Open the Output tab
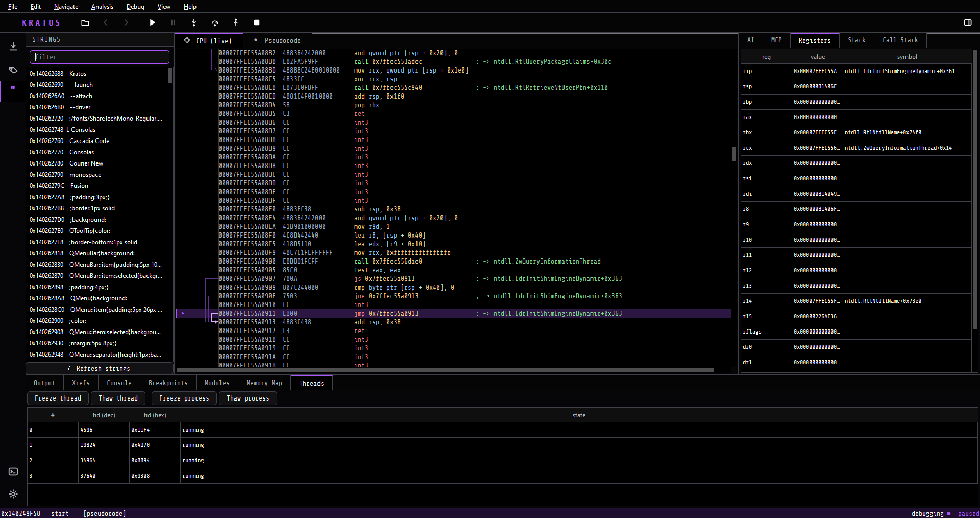This screenshot has height=518, width=980. (44, 383)
